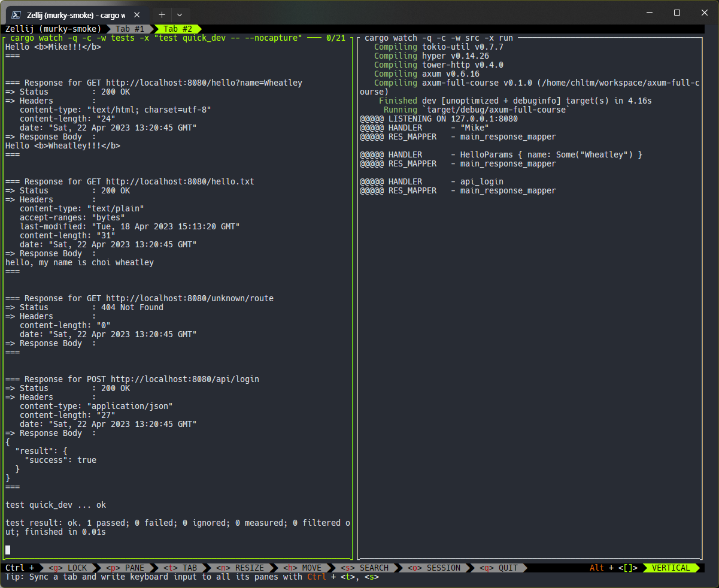Click URL http://localhost:8080/unknown/route
The height and width of the screenshot is (588, 719).
click(190, 298)
